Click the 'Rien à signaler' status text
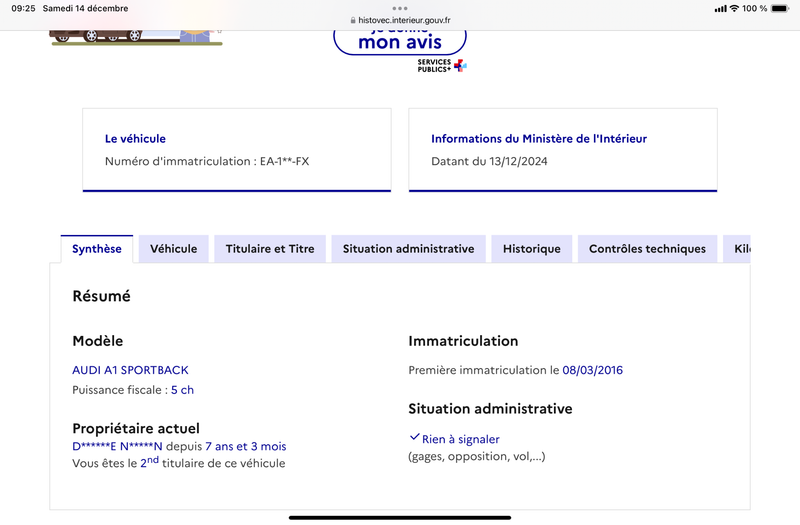This screenshot has height=525, width=800. (x=461, y=439)
